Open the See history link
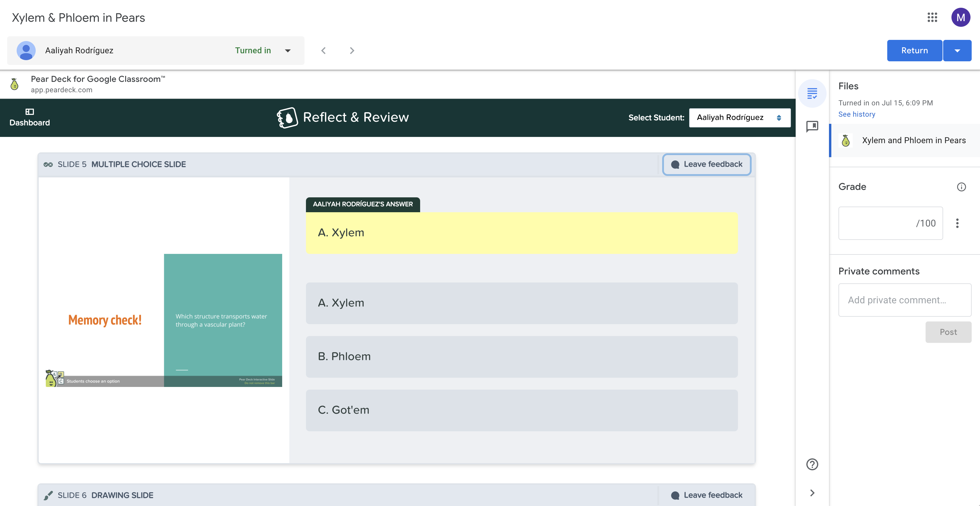 coord(857,114)
